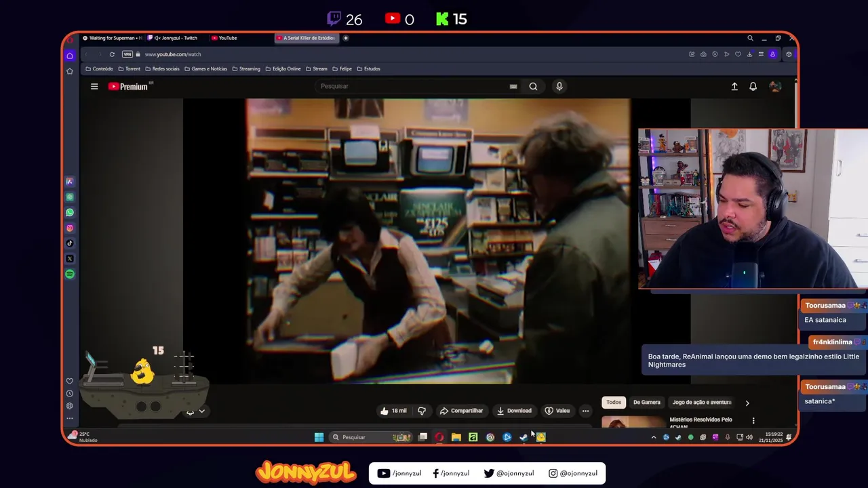Show more filter chips with arrow

[747, 403]
